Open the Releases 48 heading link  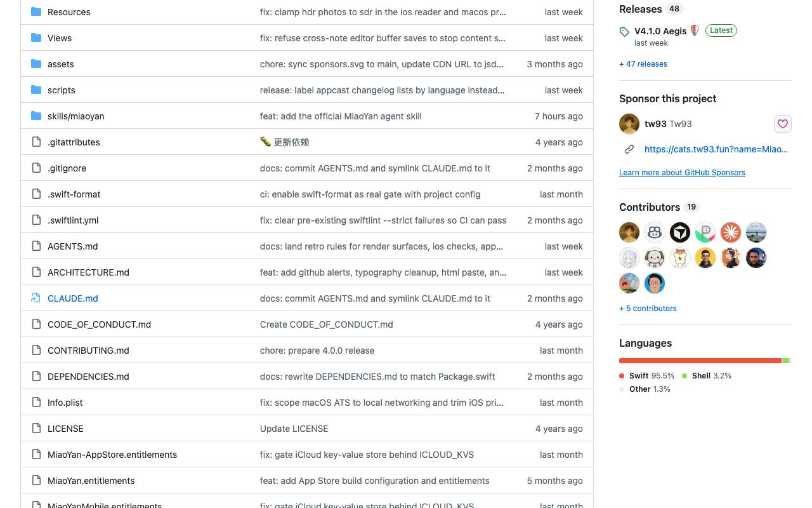(651, 9)
